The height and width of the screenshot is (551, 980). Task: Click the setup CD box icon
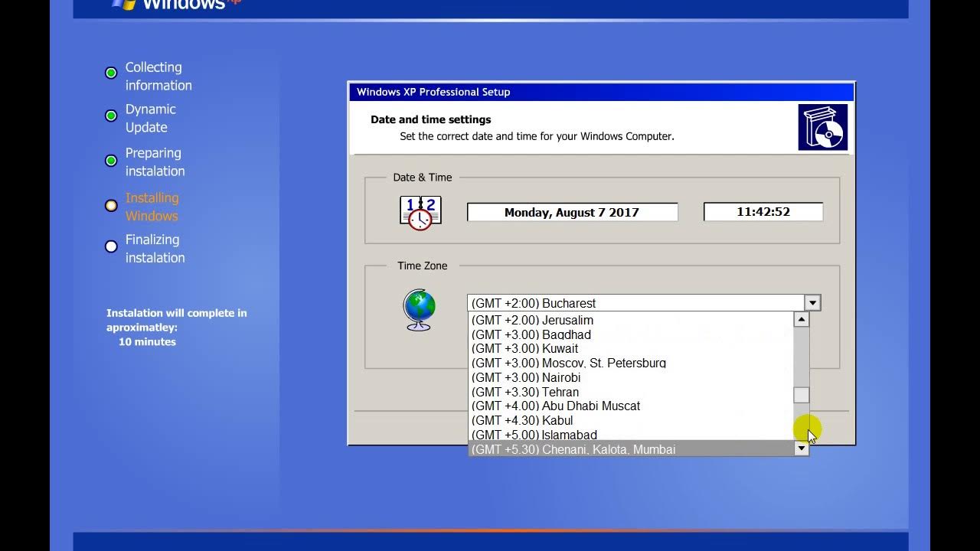coord(822,127)
